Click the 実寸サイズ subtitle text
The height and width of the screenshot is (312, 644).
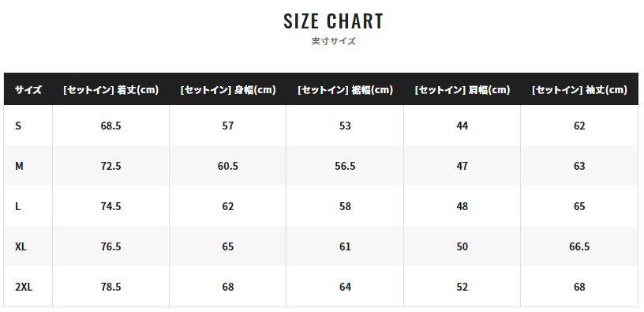333,41
